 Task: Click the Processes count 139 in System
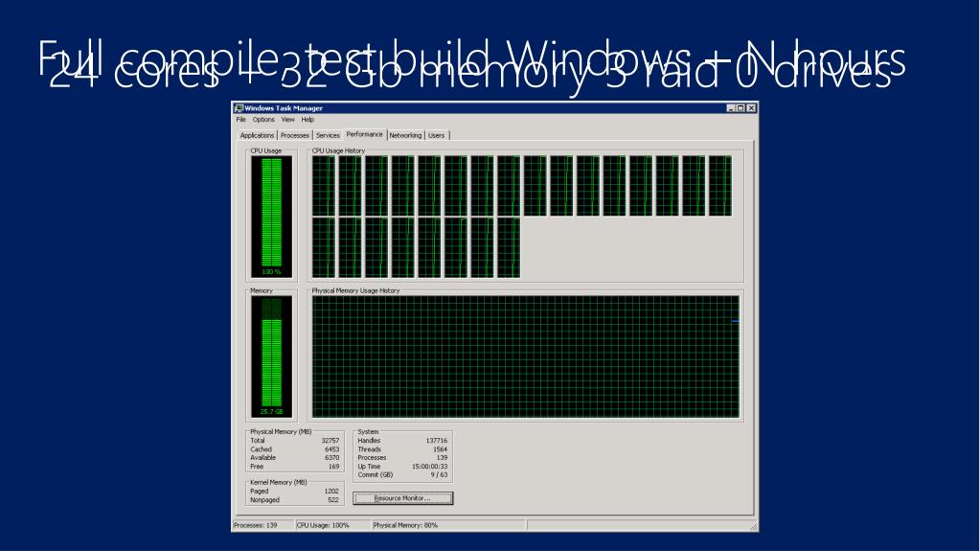(x=442, y=458)
